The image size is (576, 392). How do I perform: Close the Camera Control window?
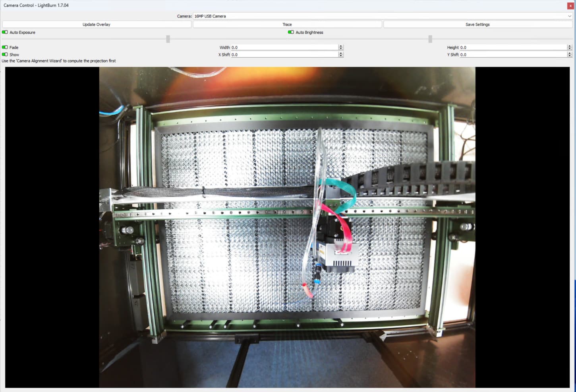pos(570,6)
